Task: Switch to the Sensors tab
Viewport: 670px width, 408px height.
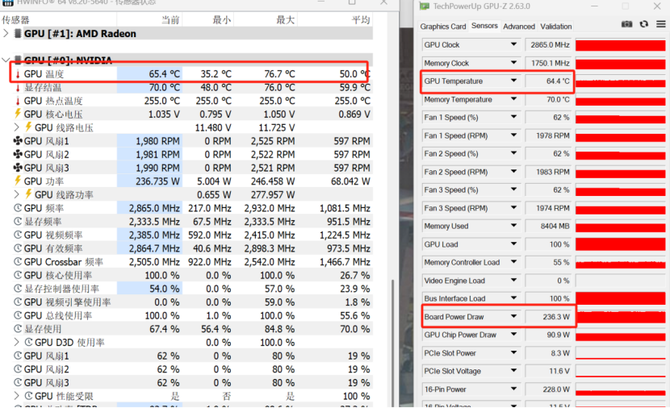Action: pos(485,26)
